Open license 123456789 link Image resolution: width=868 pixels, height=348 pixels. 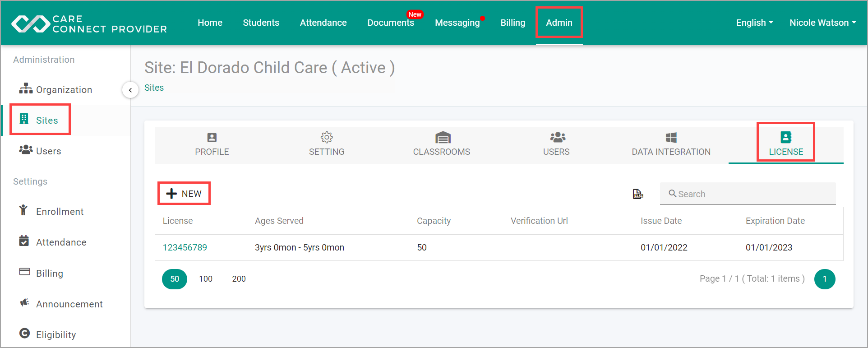[x=185, y=247]
